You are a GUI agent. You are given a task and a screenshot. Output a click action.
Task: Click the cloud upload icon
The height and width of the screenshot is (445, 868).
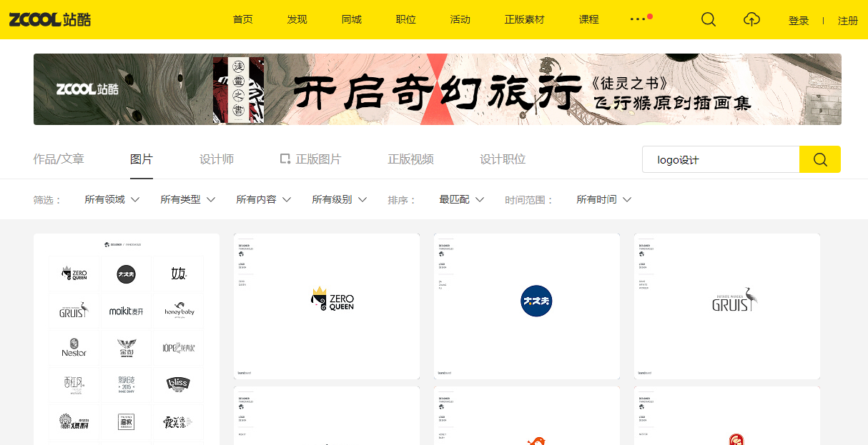point(751,19)
